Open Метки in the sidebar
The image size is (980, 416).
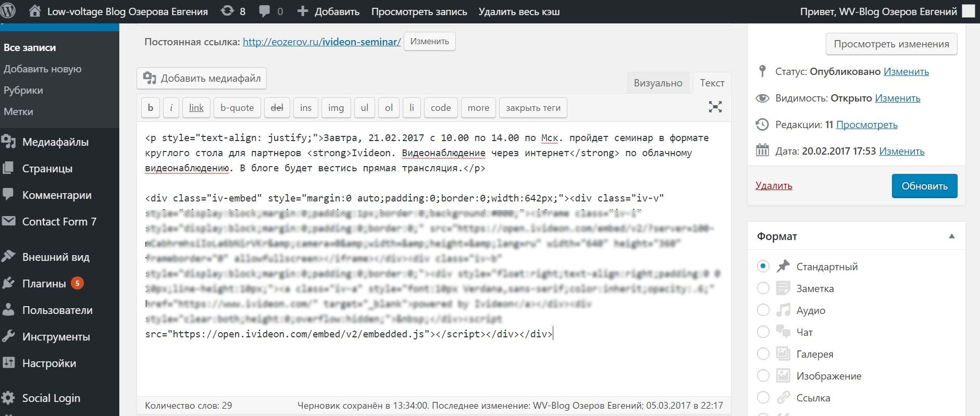(x=18, y=111)
